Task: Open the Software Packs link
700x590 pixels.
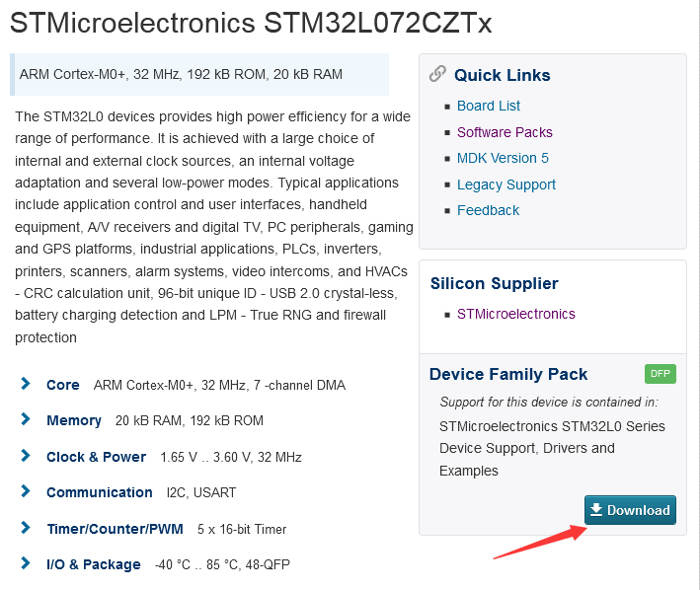Action: point(505,132)
